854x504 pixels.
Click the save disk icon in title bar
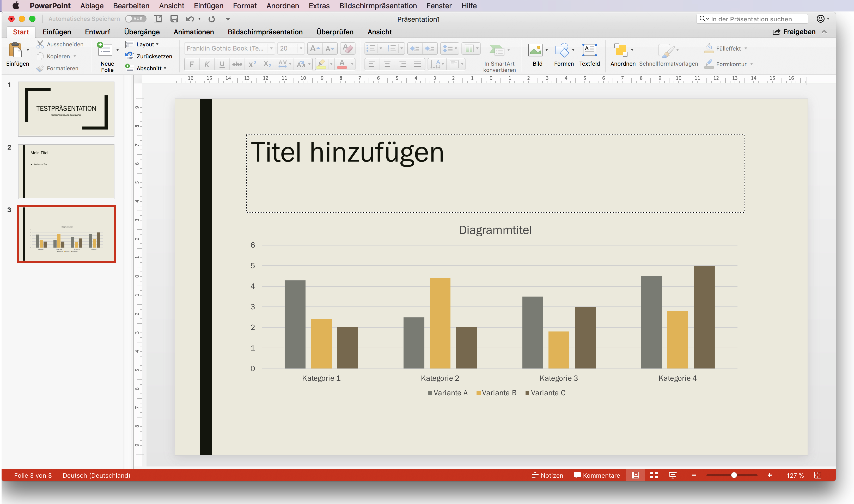click(174, 19)
